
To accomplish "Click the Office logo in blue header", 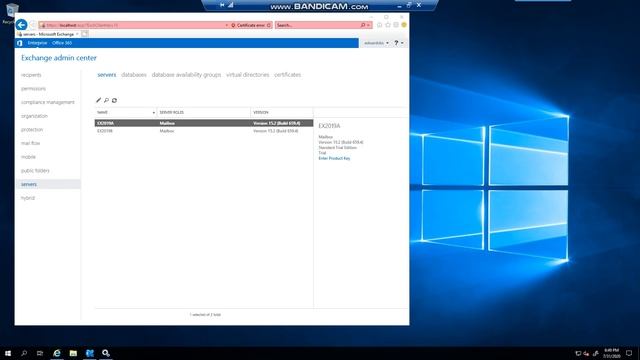I will click(x=20, y=43).
